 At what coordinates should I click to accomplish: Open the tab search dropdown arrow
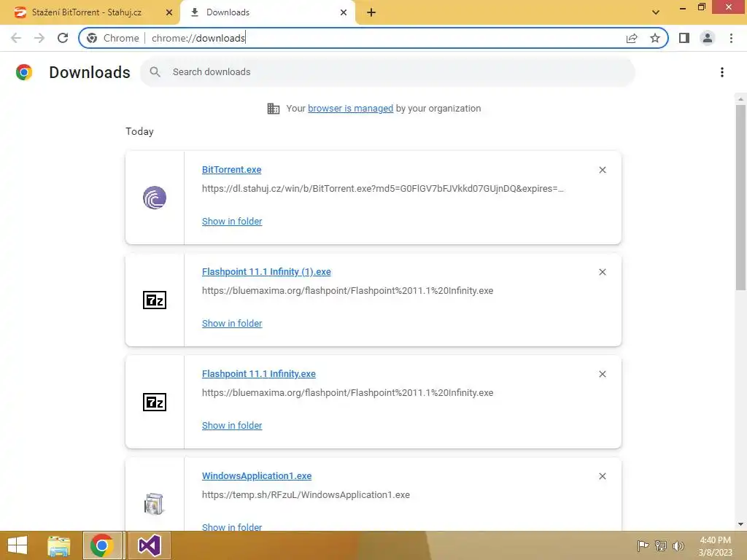coord(656,12)
